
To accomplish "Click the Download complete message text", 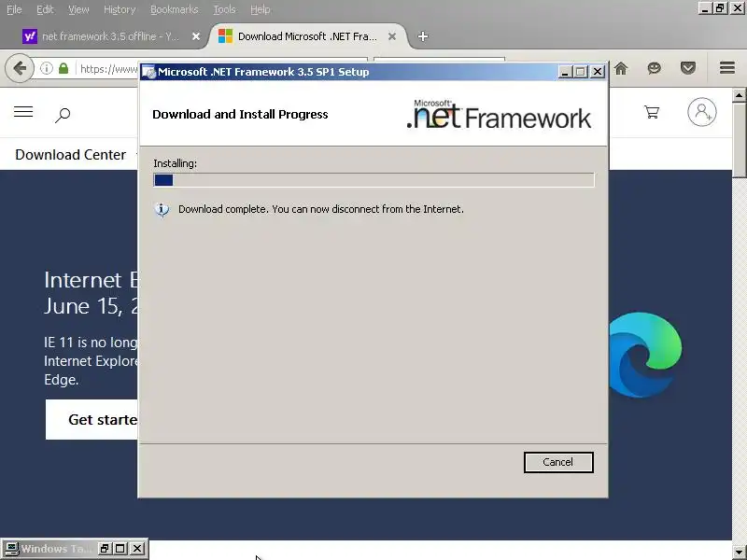I will coord(321,209).
